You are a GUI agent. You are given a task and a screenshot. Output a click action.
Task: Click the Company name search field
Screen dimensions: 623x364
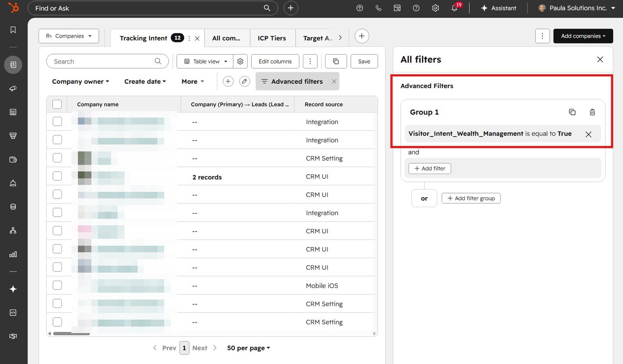[107, 61]
